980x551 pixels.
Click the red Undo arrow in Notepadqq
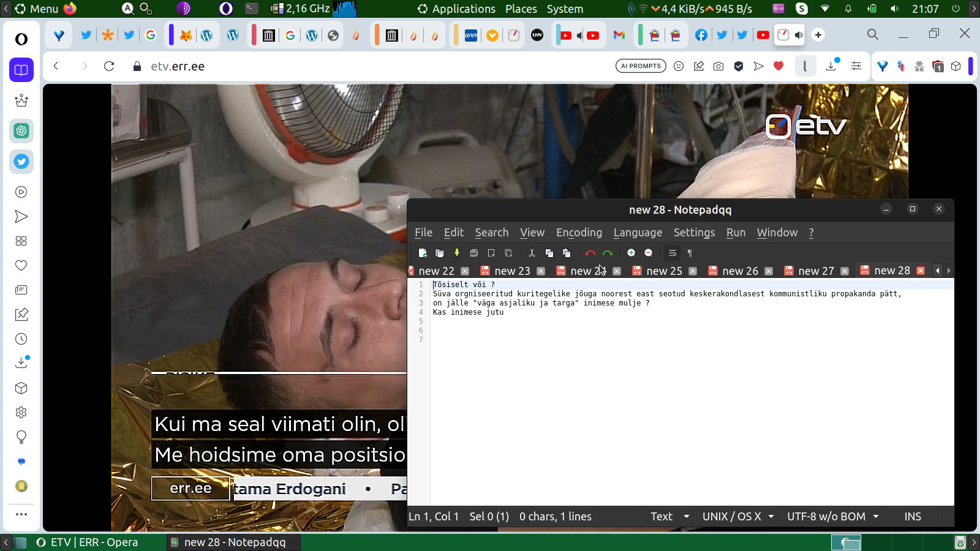pyautogui.click(x=590, y=253)
